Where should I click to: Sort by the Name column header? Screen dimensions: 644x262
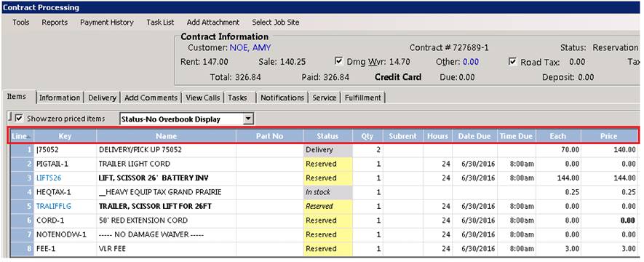167,136
